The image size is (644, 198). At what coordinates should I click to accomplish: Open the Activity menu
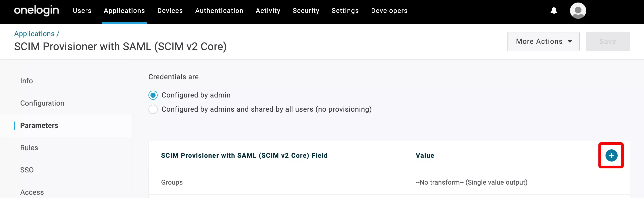coord(268,11)
